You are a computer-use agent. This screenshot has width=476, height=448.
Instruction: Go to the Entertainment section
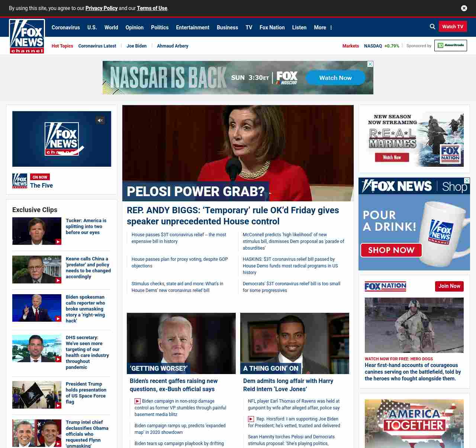pos(193,27)
